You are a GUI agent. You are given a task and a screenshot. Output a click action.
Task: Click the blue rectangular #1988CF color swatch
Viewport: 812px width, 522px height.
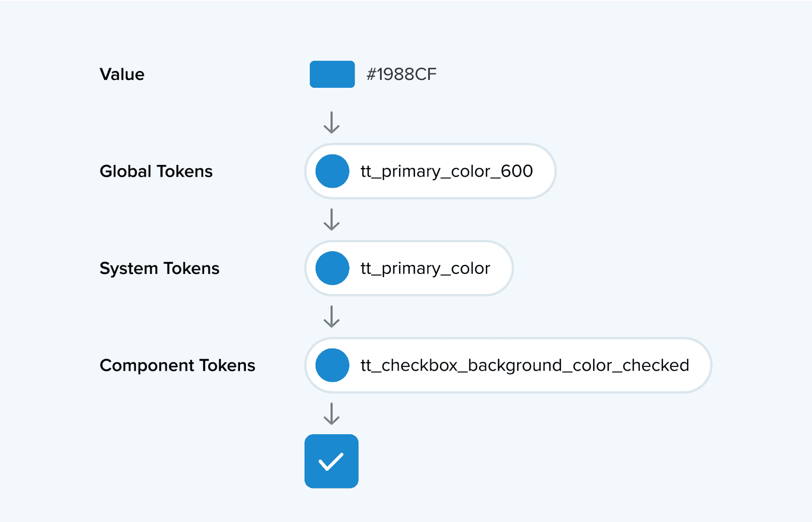332,74
